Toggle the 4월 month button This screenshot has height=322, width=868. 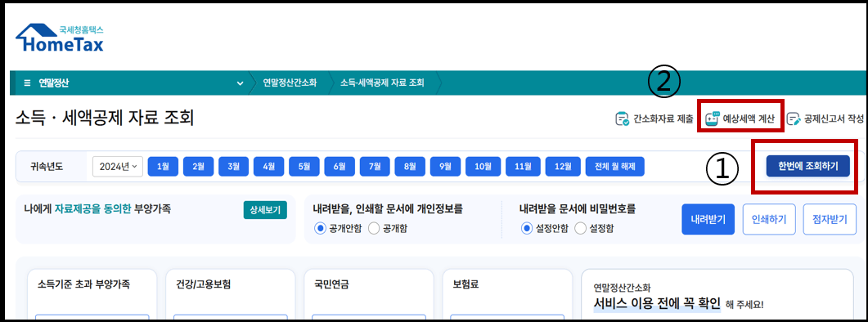(x=269, y=166)
